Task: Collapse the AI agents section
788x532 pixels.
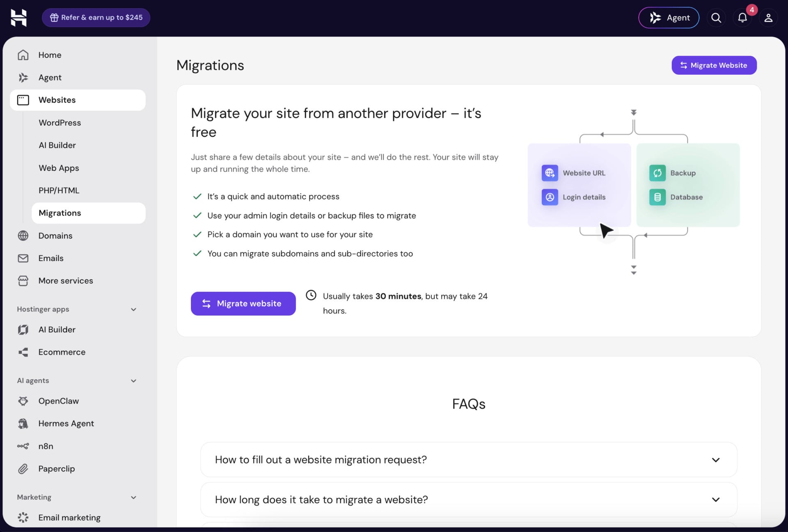Action: click(133, 381)
